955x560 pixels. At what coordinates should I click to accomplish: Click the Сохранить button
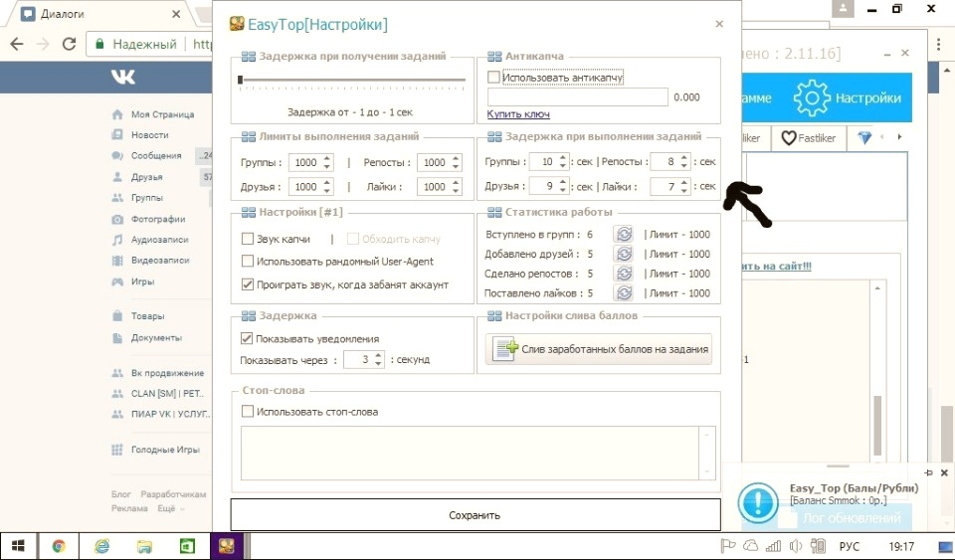point(476,515)
